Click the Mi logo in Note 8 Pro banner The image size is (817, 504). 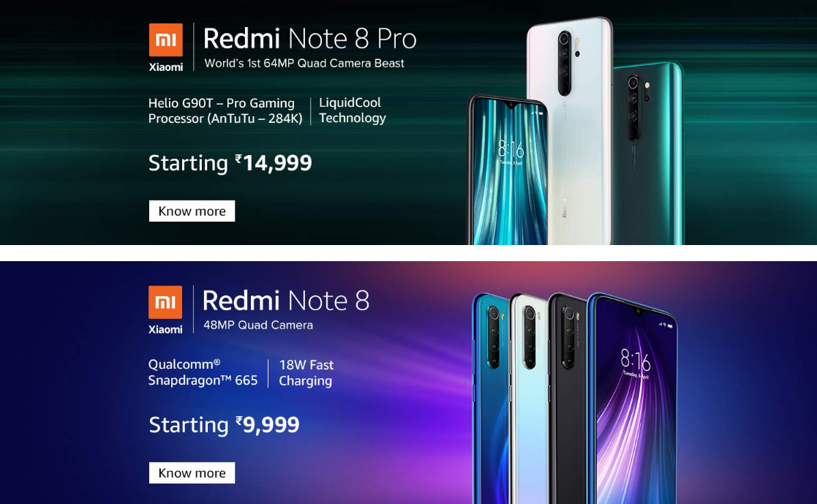click(166, 40)
